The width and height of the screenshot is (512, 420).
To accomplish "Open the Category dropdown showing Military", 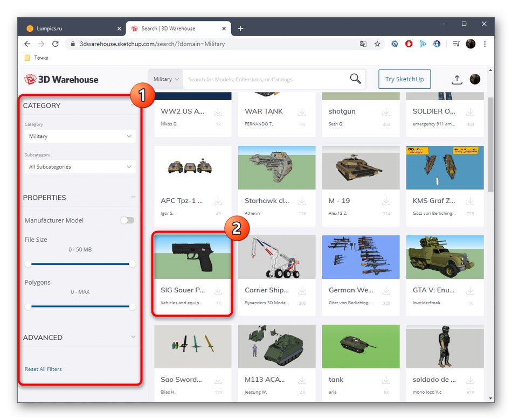I will [x=80, y=136].
